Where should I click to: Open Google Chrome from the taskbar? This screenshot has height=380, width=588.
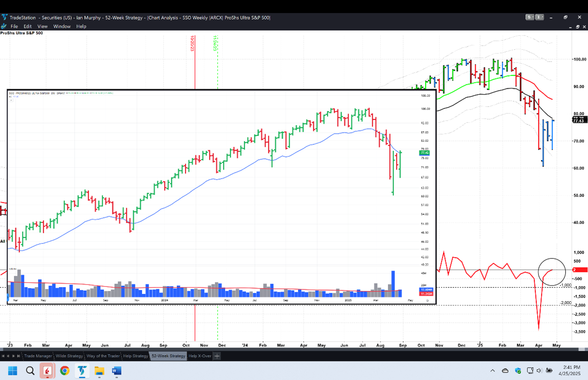pos(64,371)
